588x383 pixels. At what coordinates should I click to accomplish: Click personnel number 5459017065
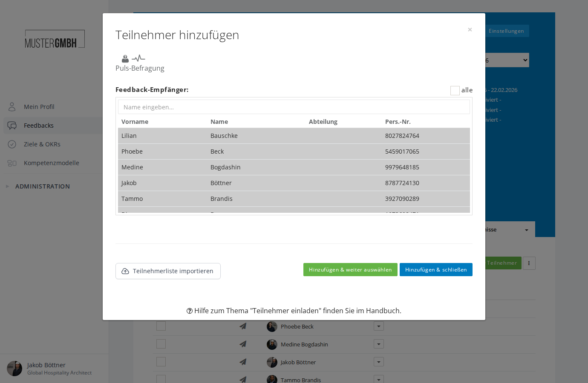point(402,151)
